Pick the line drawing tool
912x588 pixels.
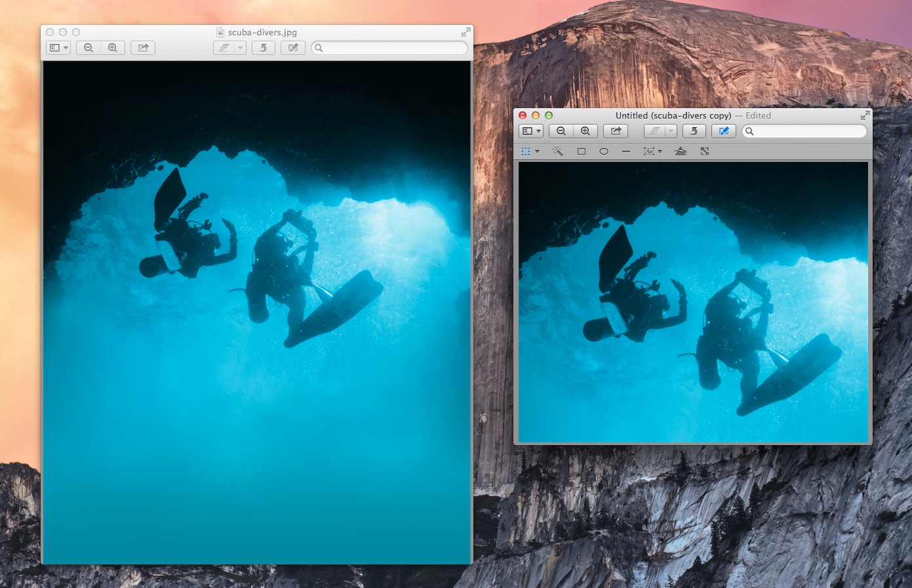click(x=626, y=151)
